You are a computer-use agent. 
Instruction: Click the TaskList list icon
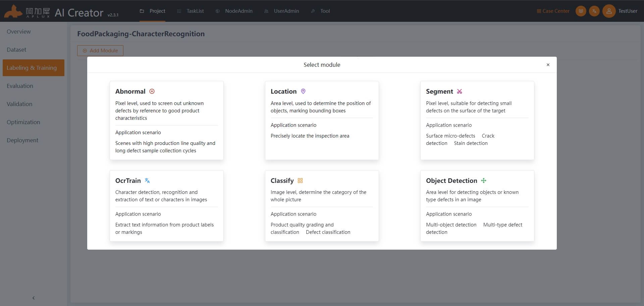pos(179,11)
